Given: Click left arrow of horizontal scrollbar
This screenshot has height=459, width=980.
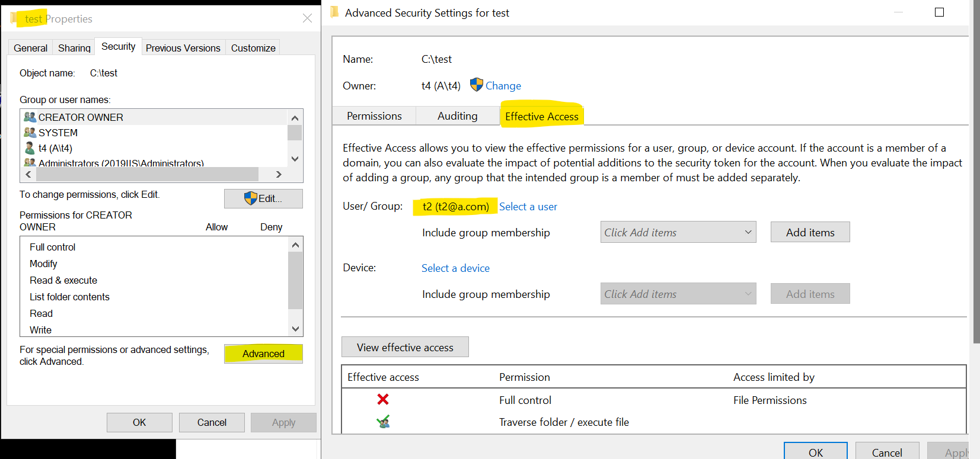Looking at the screenshot, I should pyautogui.click(x=28, y=174).
